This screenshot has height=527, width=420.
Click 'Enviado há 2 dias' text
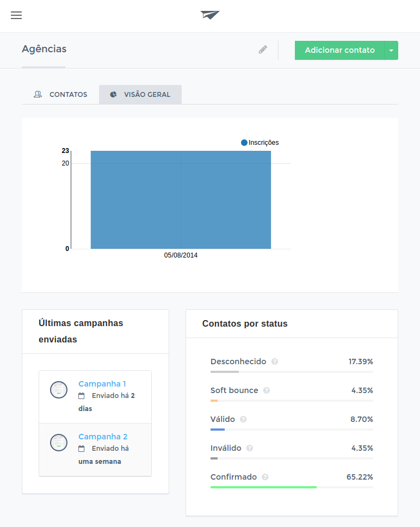(x=107, y=402)
